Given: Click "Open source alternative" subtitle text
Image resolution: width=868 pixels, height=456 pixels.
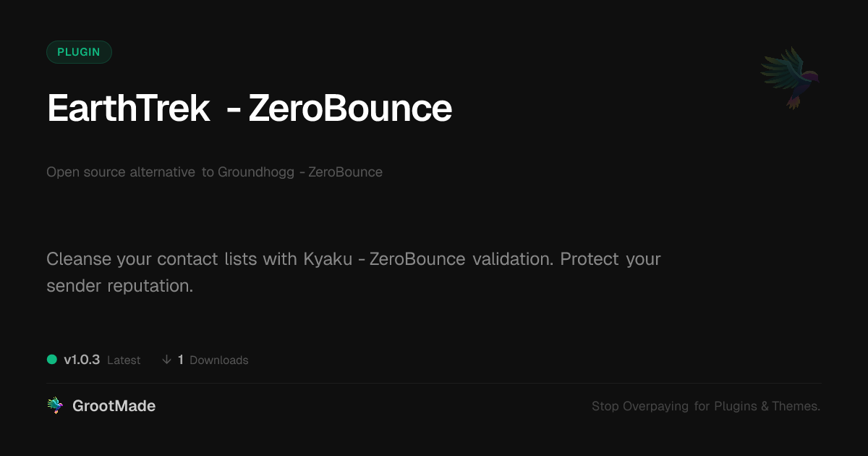Looking at the screenshot, I should point(121,172).
